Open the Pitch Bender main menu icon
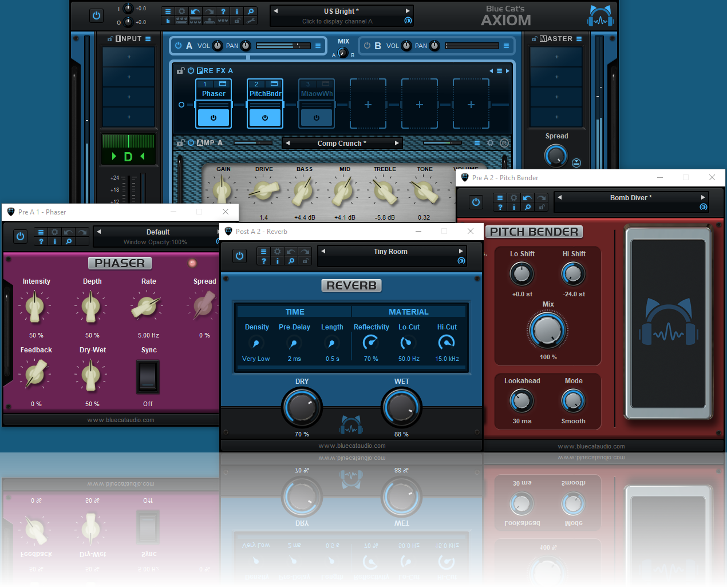Image resolution: width=727 pixels, height=588 pixels. click(500, 198)
